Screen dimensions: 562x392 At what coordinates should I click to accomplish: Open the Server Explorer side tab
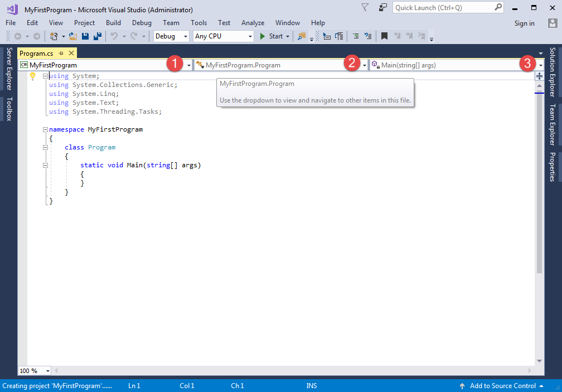9,69
